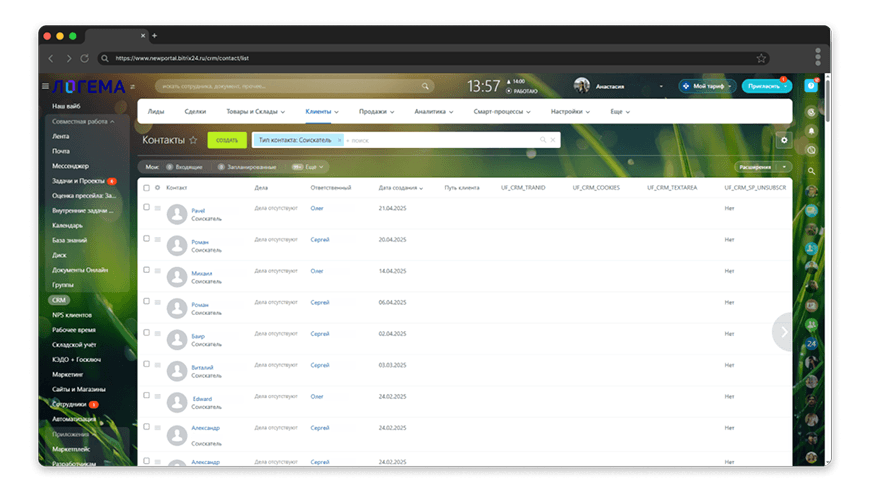The width and height of the screenshot is (870, 493).
Task: Select checkbox for Роман created 20.04.2025
Action: click(x=146, y=239)
